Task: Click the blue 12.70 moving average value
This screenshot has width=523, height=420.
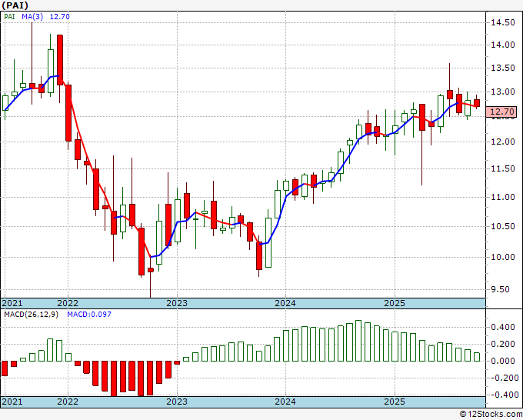Action: (60, 16)
